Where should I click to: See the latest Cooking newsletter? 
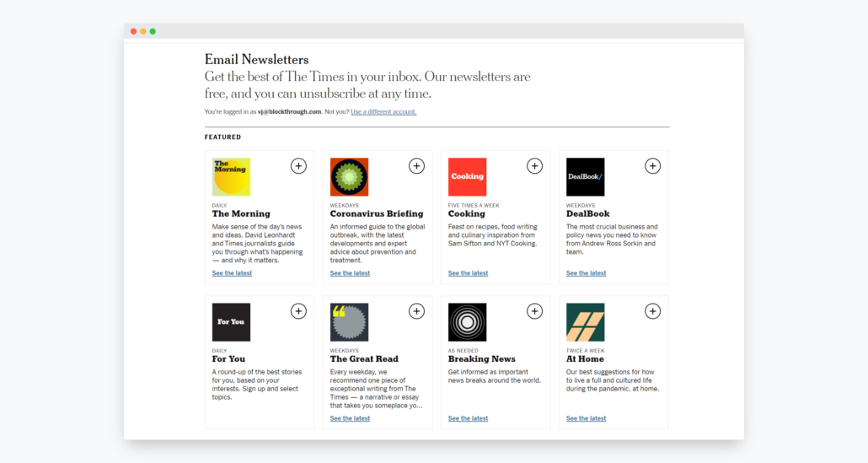point(468,273)
